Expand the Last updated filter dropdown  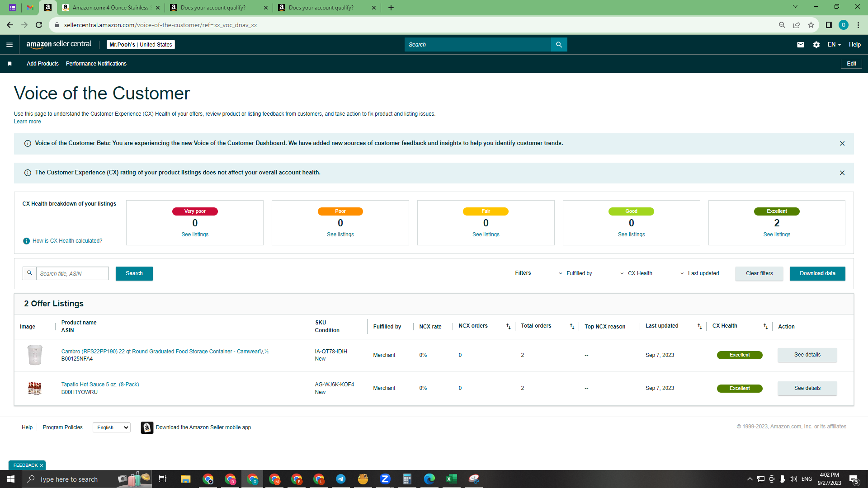[699, 273]
